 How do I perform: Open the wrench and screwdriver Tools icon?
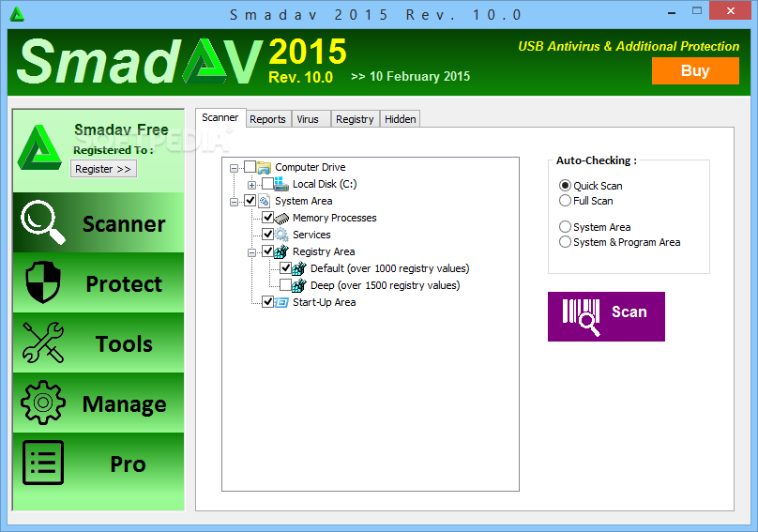point(42,342)
